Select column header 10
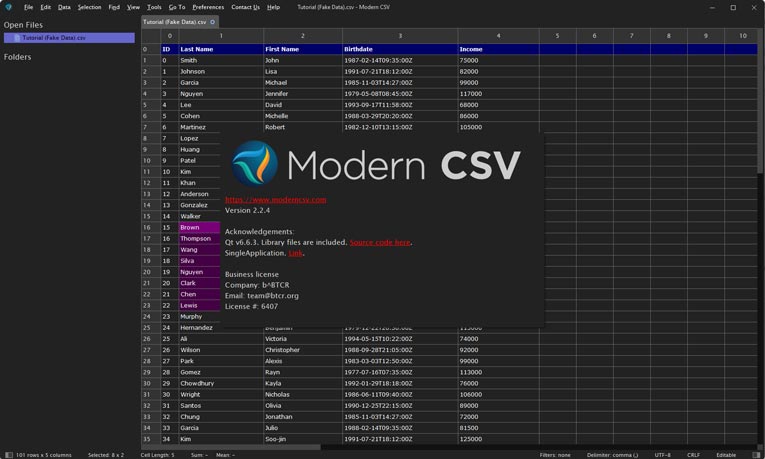The image size is (765, 459). tap(743, 36)
